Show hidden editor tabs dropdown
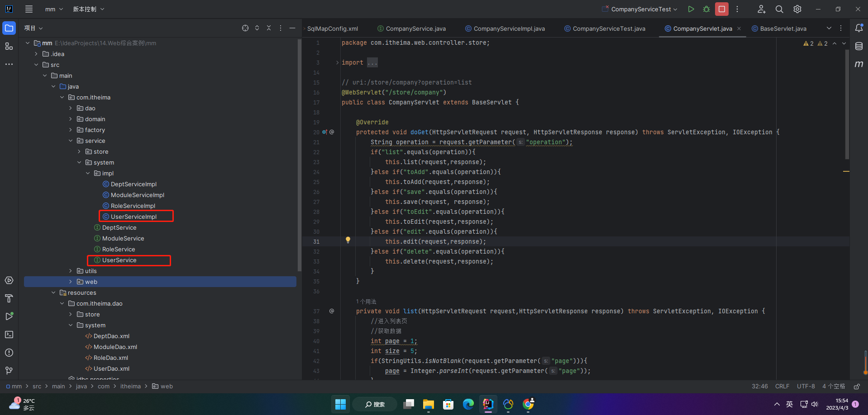This screenshot has height=415, width=868. coord(829,28)
